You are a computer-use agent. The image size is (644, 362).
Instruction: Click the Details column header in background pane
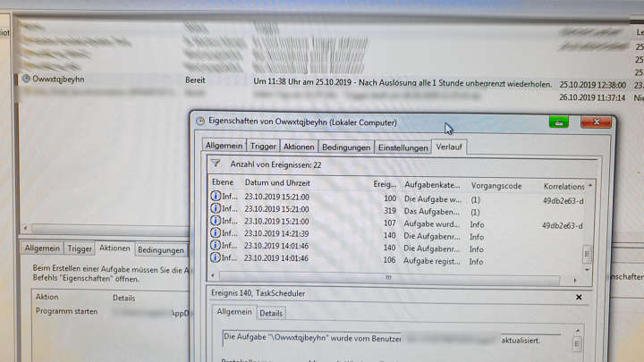[x=123, y=298]
